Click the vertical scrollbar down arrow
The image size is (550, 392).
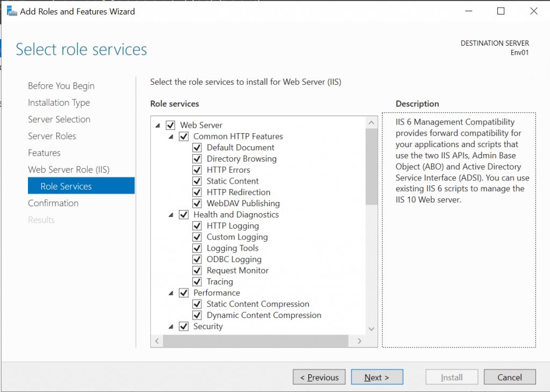pos(372,329)
